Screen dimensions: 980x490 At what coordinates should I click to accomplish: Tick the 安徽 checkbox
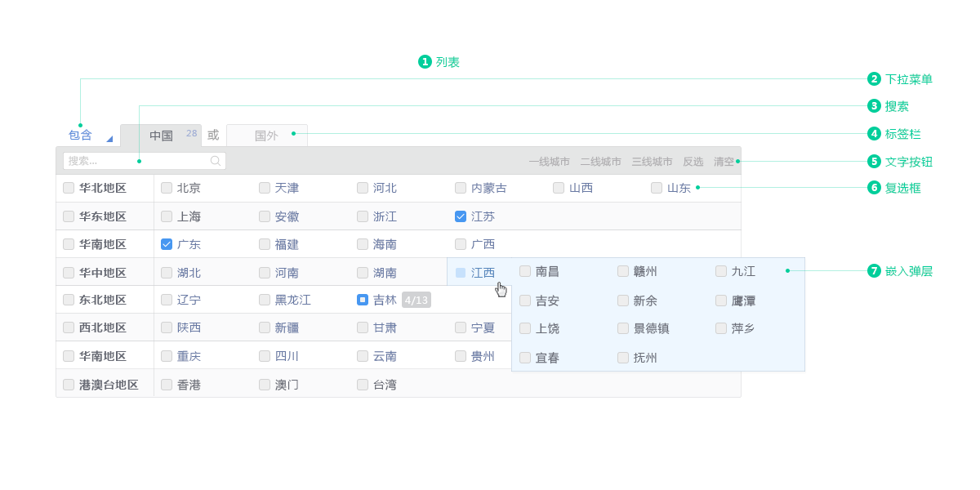click(x=265, y=216)
